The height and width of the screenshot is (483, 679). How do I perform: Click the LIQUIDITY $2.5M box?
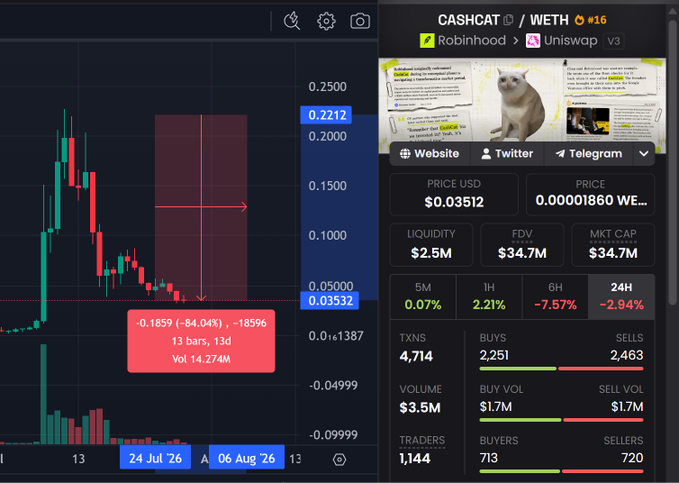(x=431, y=245)
